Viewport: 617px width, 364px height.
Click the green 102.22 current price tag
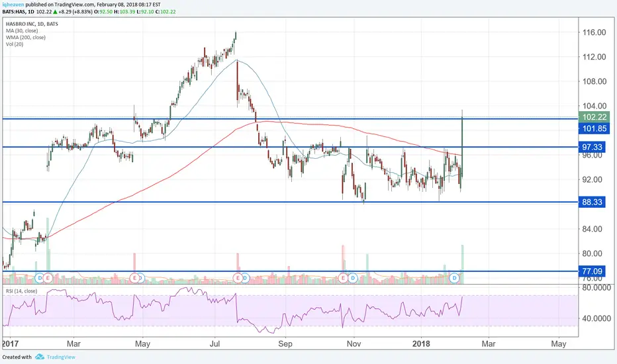pos(594,117)
